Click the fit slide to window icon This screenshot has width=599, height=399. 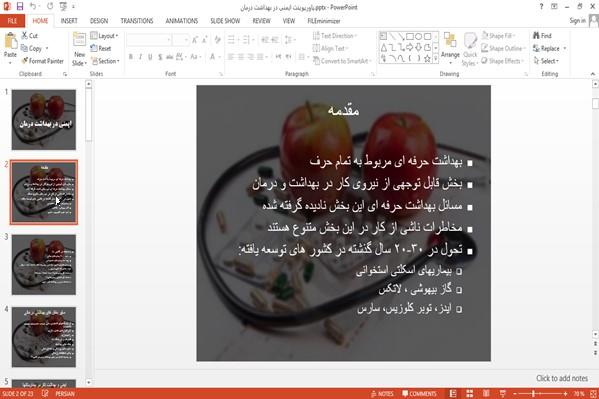coord(593,394)
